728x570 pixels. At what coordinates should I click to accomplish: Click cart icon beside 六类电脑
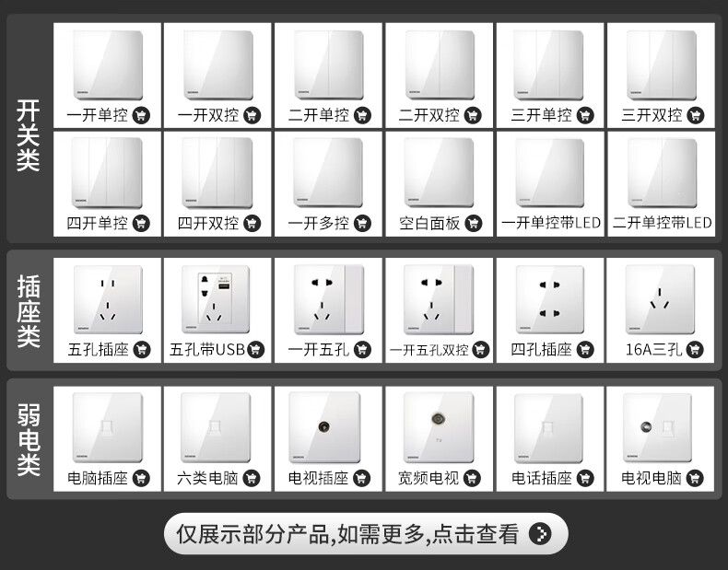(x=252, y=478)
